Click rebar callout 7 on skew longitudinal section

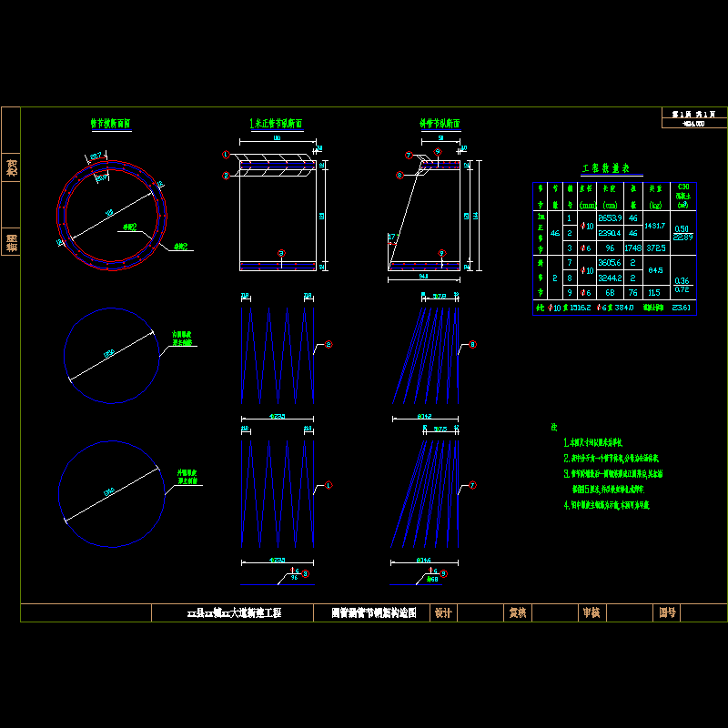(409, 155)
